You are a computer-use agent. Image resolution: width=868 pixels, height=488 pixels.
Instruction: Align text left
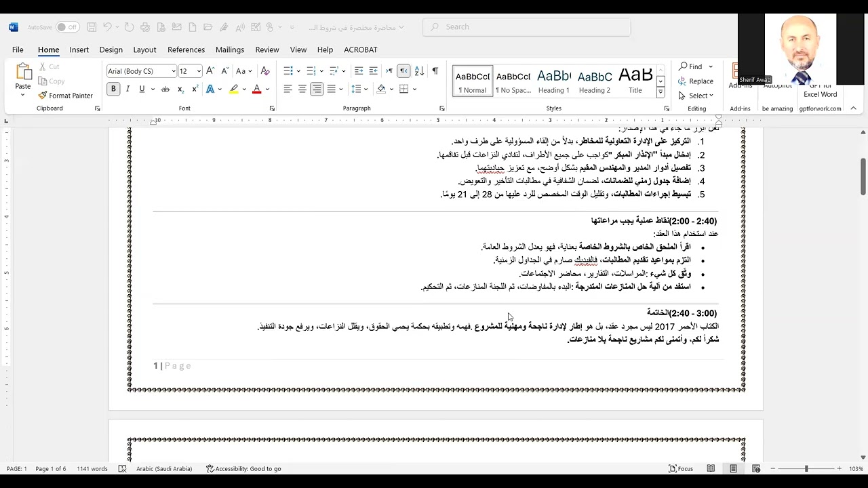tap(288, 89)
